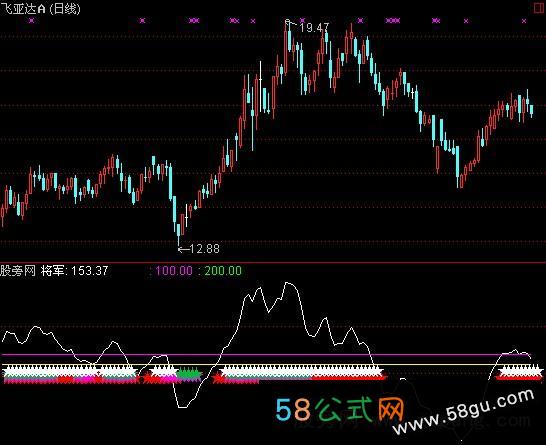Click the green spiky signal cluster in indicator
The height and width of the screenshot is (445, 546).
point(189,374)
